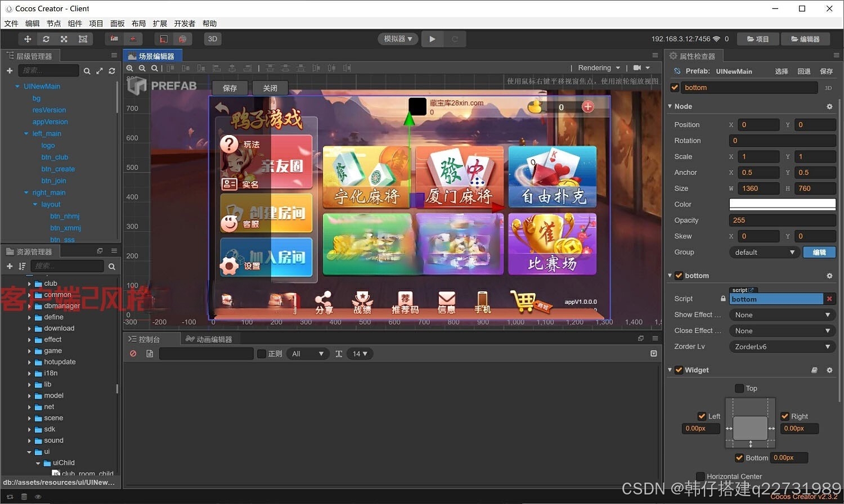Zoom in the scene view

[x=130, y=68]
